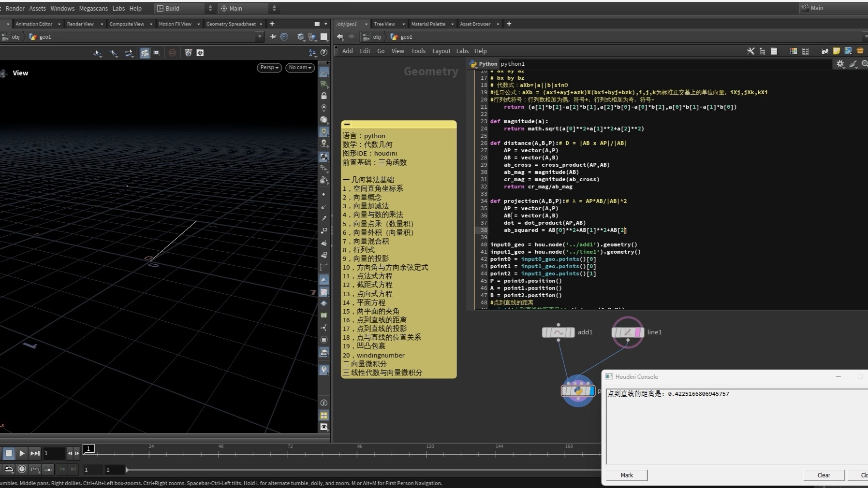This screenshot has width=868, height=488.
Task: Switch to the Geometry Spreadsheet tab
Action: (231, 24)
